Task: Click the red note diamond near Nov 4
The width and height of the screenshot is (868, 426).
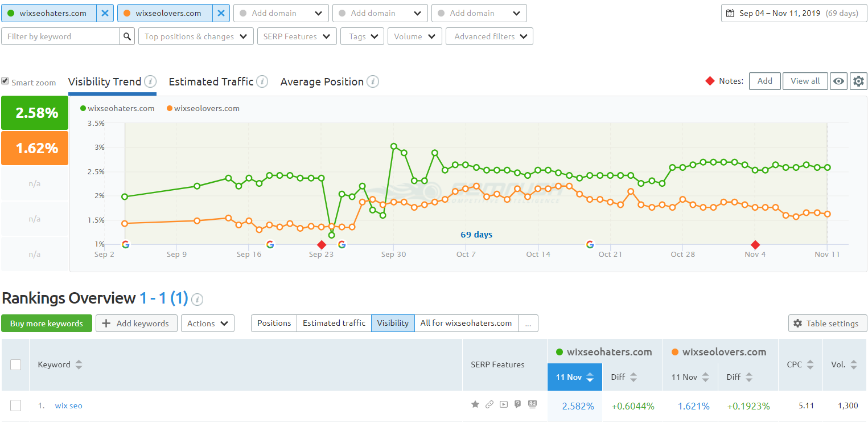Action: 755,245
